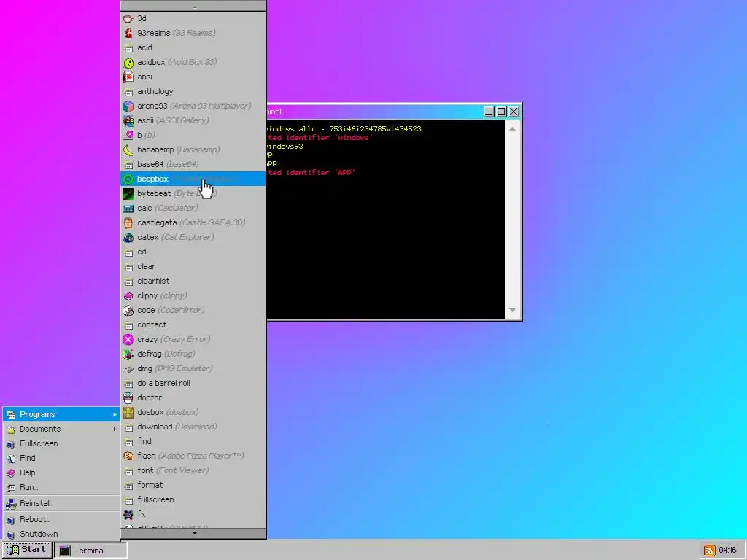747x560 pixels.
Task: Click the Terminal taskbar icon
Action: [65, 551]
